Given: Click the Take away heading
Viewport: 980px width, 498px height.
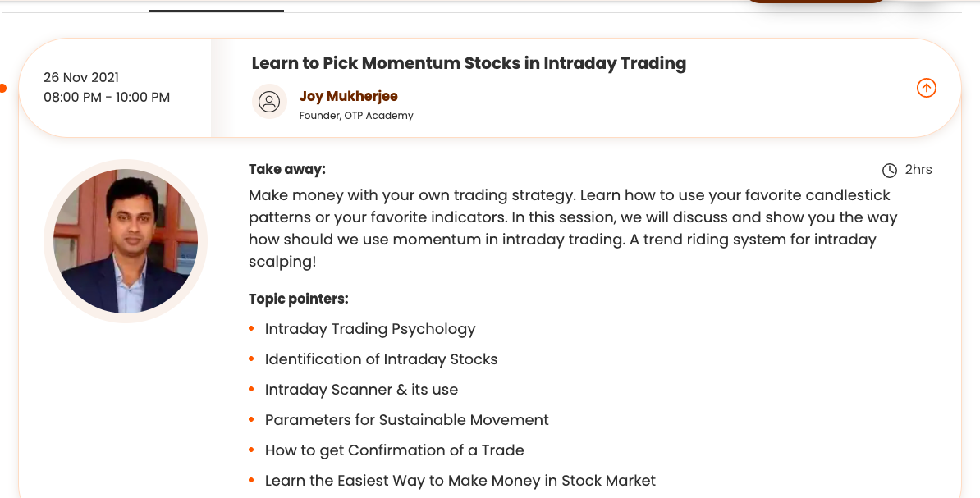Looking at the screenshot, I should (x=287, y=169).
